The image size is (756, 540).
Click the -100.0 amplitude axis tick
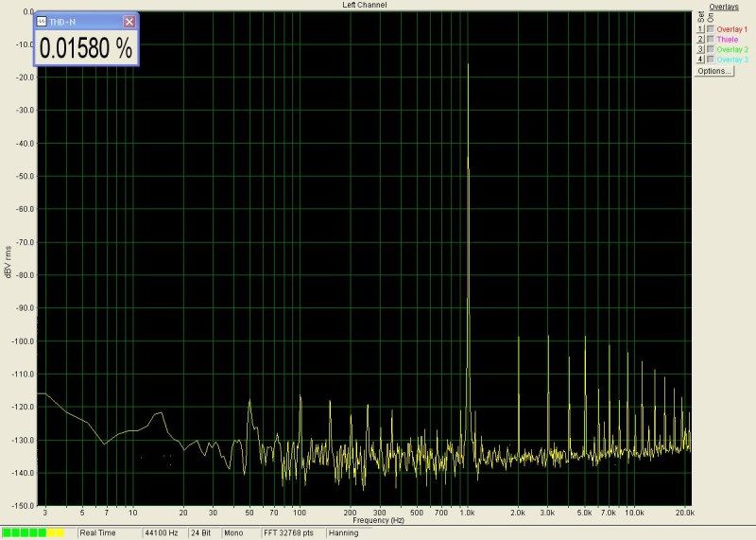(23, 341)
